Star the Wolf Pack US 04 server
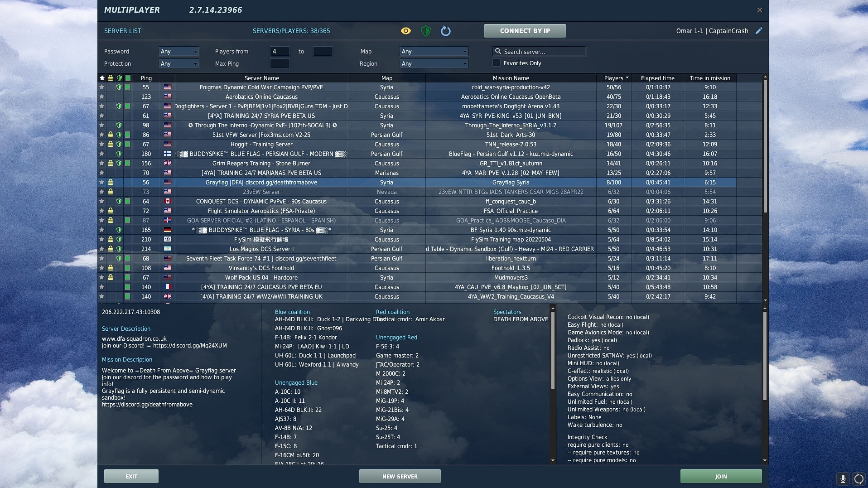Screen dimensions: 868x488 [102, 277]
